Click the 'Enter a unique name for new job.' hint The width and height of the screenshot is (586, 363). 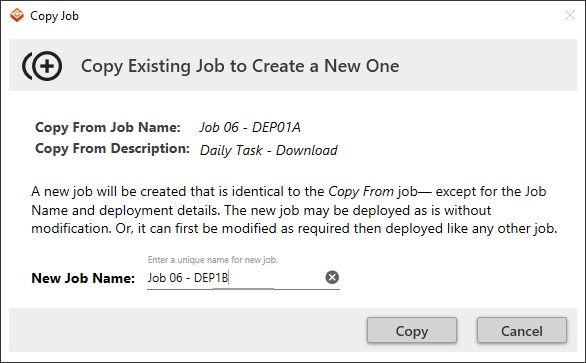point(213,259)
